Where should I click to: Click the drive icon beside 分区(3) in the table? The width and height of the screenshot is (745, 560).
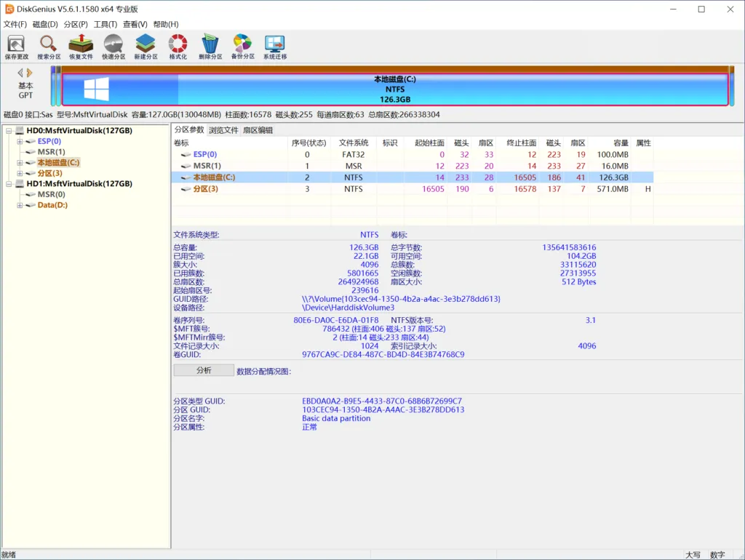[x=186, y=188]
